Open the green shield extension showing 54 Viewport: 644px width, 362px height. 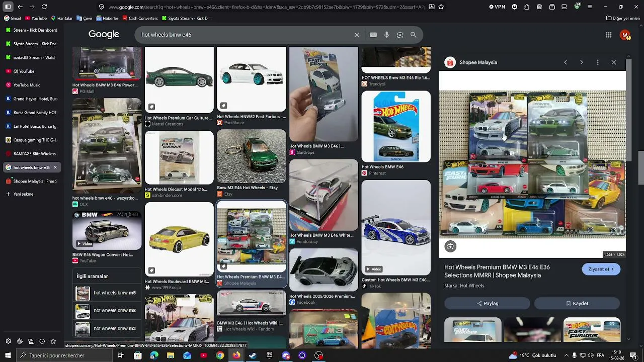[x=577, y=7]
